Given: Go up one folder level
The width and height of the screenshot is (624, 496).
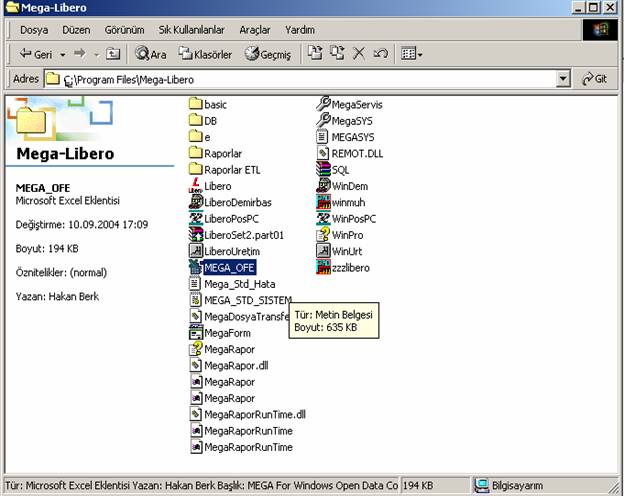Looking at the screenshot, I should tap(113, 54).
